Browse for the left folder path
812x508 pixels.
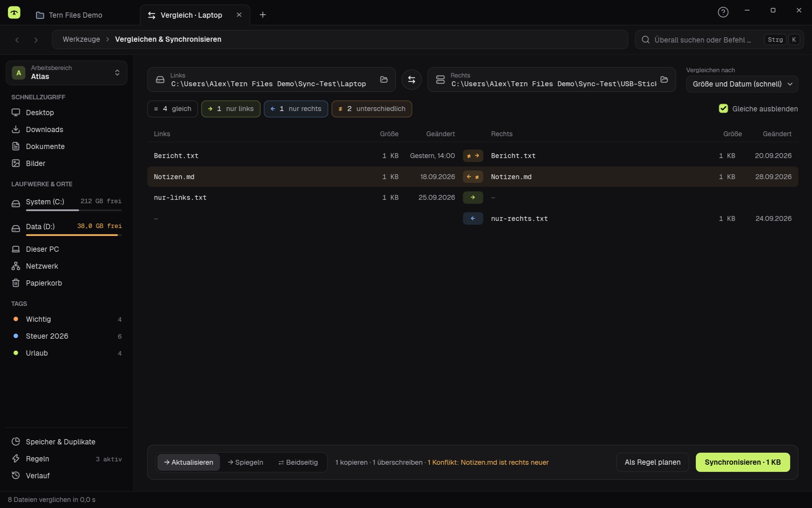[384, 79]
